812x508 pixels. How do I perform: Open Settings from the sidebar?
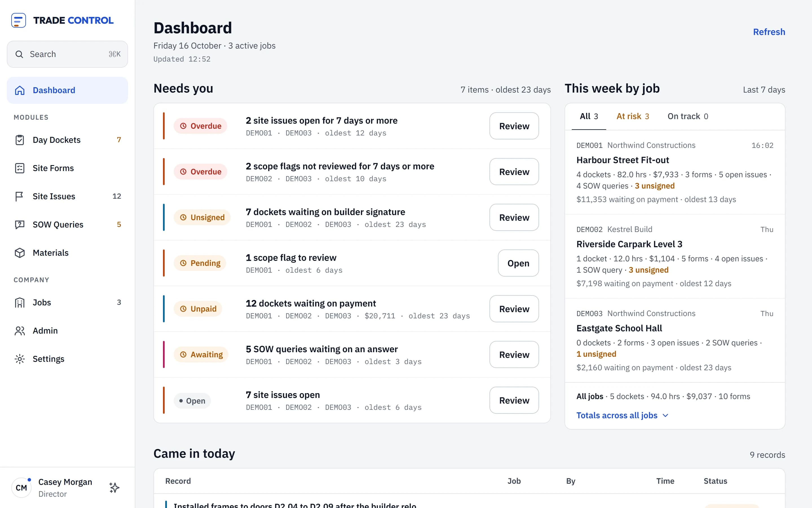(x=67, y=359)
